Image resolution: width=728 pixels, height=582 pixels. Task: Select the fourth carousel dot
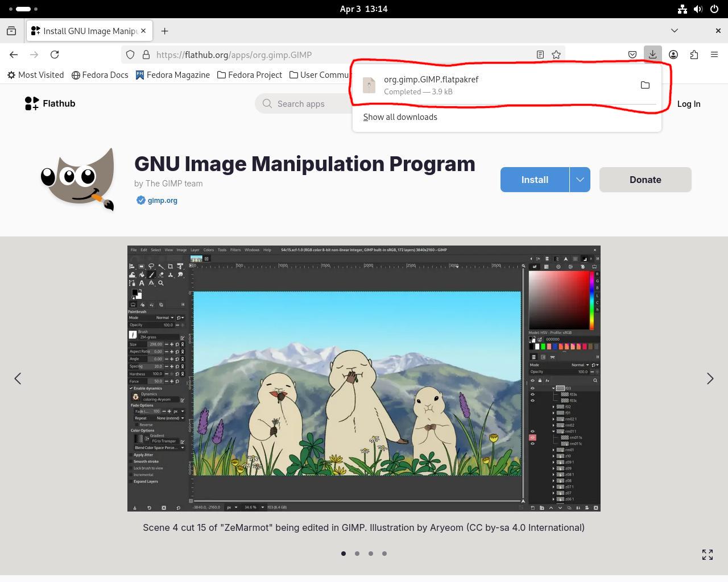click(384, 554)
